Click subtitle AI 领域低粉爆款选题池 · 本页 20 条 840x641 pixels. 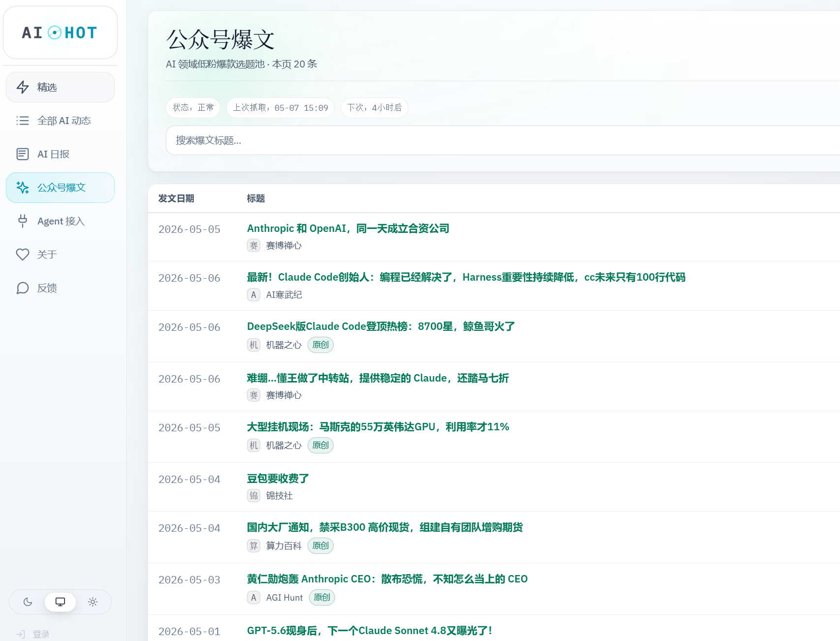coord(242,64)
